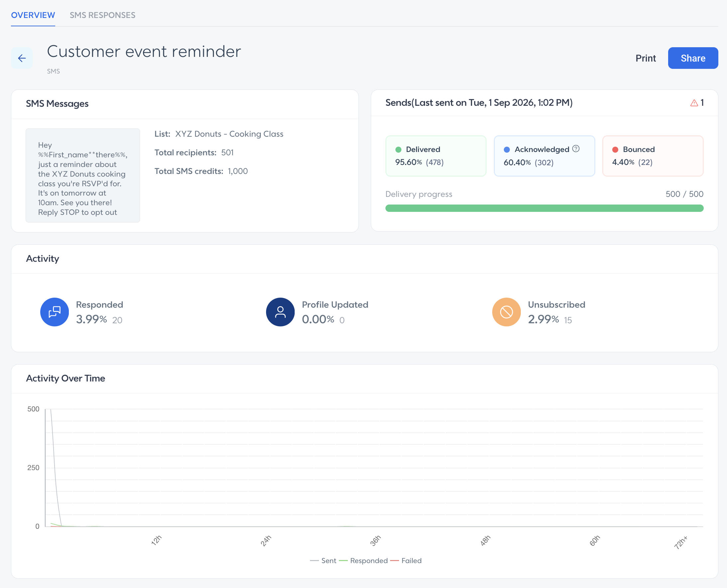Open the Delivered 95.60% stat card
The height and width of the screenshot is (588, 727).
click(x=436, y=156)
